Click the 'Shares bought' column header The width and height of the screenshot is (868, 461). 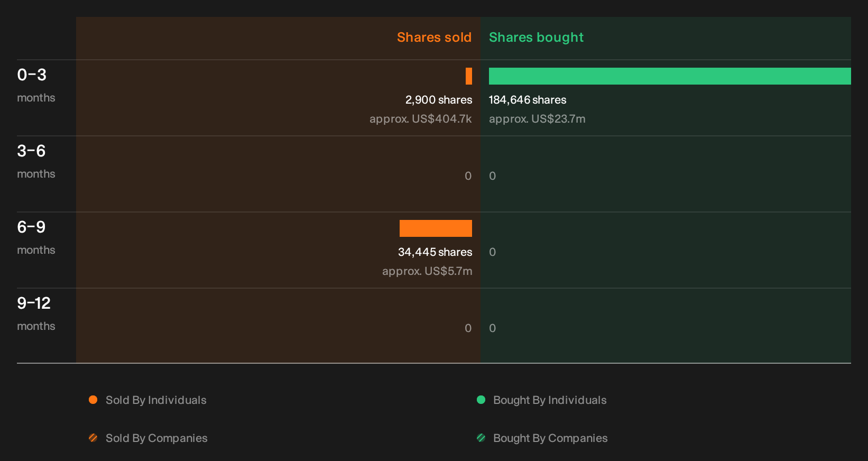536,38
